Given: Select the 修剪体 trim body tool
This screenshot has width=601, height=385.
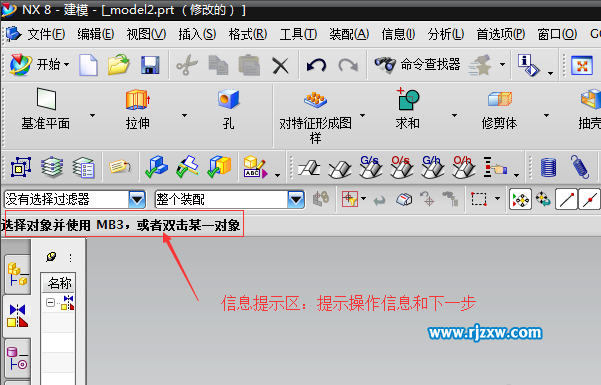Looking at the screenshot, I should point(499,110).
